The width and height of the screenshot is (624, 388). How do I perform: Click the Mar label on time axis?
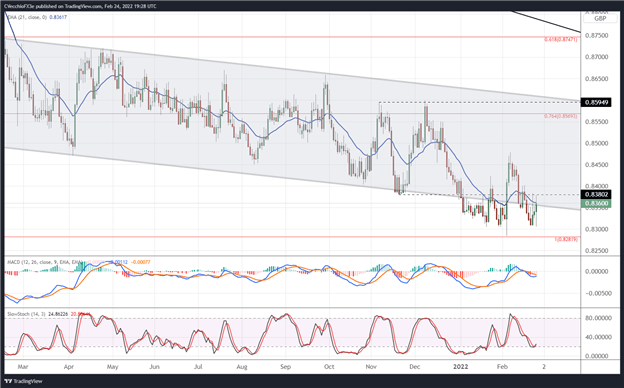[23, 367]
